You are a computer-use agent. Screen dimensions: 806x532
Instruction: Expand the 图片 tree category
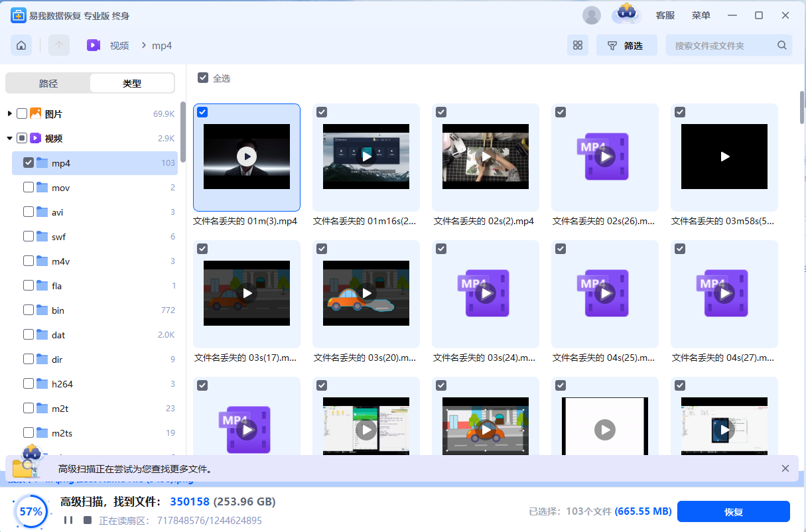[x=9, y=114]
